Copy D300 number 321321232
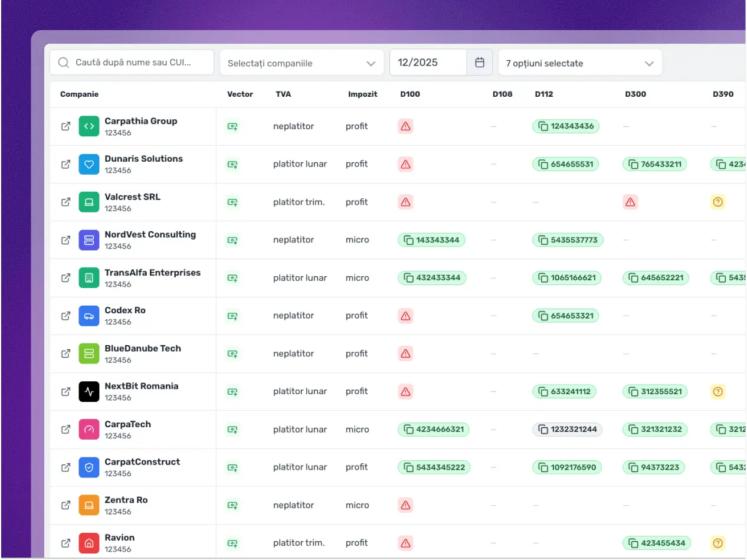Image resolution: width=747 pixels, height=560 pixels. [655, 430]
